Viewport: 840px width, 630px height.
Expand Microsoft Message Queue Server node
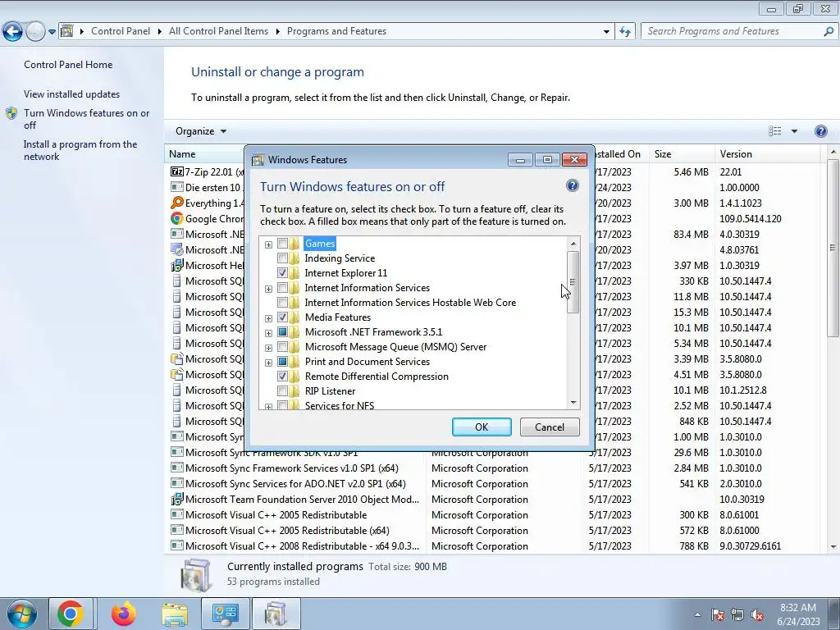tap(268, 348)
